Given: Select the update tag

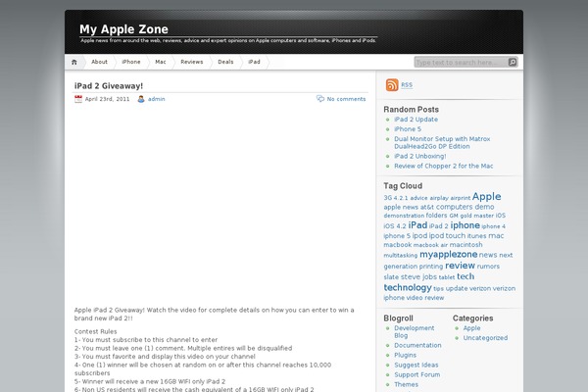Looking at the screenshot, I should (x=457, y=288).
